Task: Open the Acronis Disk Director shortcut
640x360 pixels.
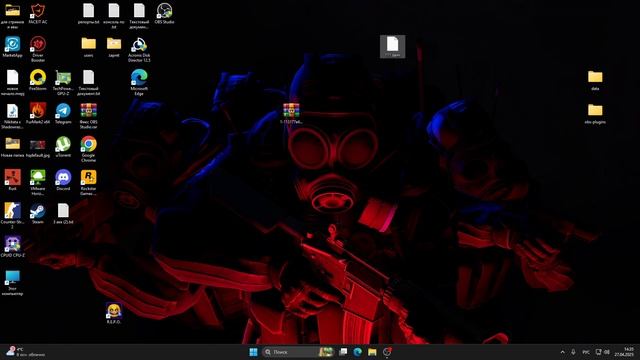Action: (139, 49)
